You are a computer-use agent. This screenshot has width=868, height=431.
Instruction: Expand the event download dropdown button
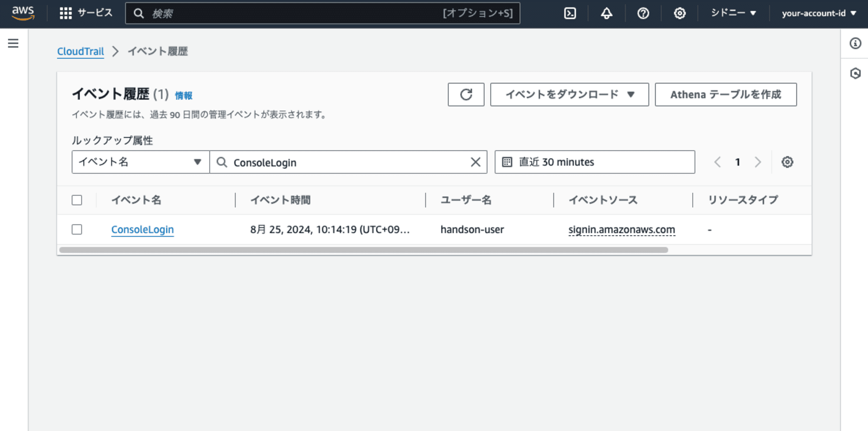coord(569,94)
